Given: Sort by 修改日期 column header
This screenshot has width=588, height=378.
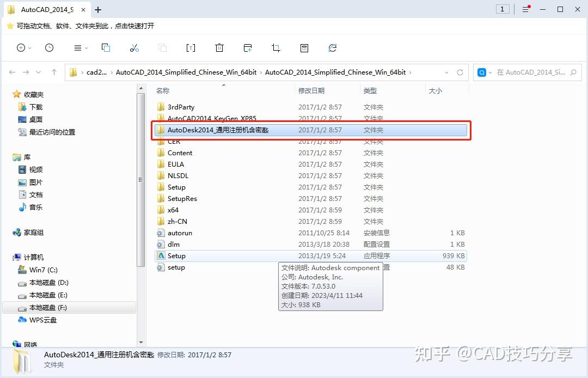Looking at the screenshot, I should (311, 90).
